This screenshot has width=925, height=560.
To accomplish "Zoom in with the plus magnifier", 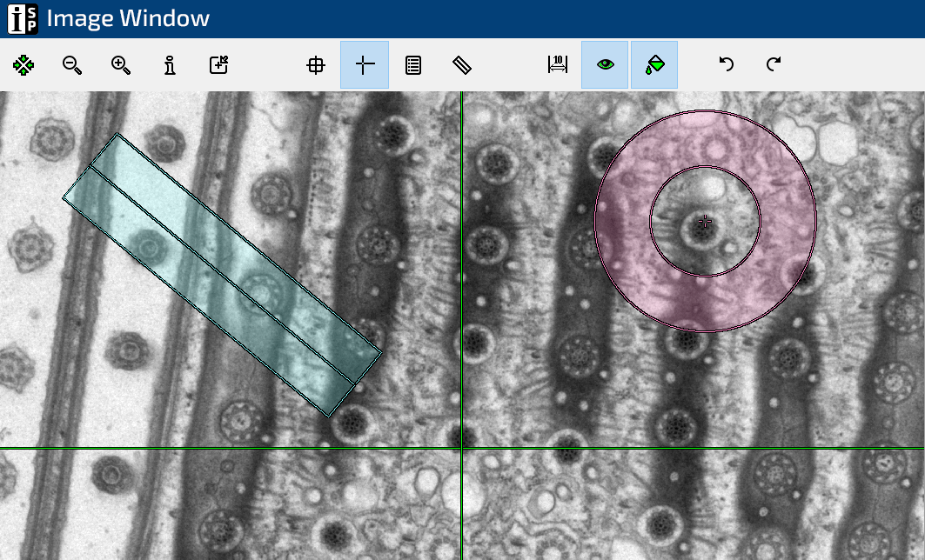I will pos(121,65).
